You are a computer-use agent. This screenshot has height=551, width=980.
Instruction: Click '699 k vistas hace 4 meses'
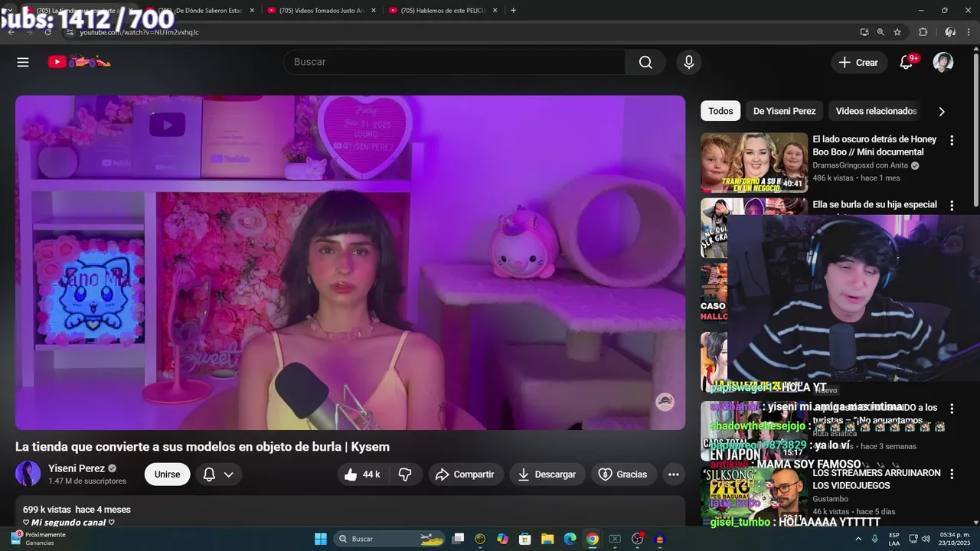click(x=77, y=510)
